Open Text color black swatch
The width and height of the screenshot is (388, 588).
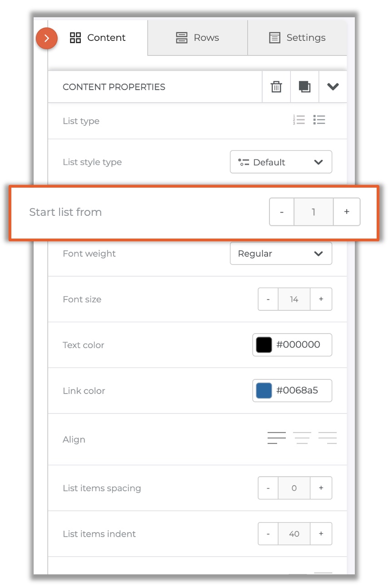click(x=264, y=345)
